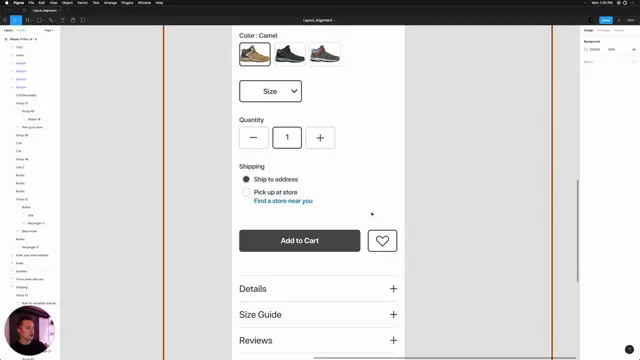Click the vertical canvas scrollbar
640x360 pixels.
pos(578,231)
